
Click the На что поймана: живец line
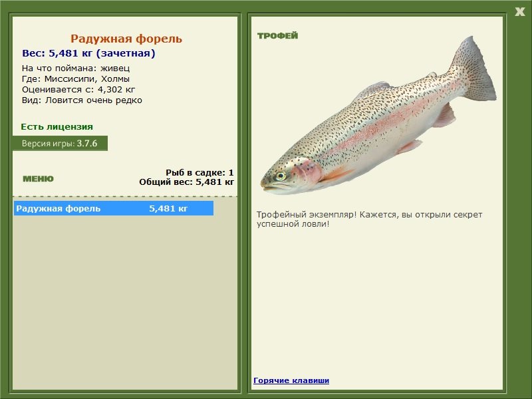click(x=76, y=68)
